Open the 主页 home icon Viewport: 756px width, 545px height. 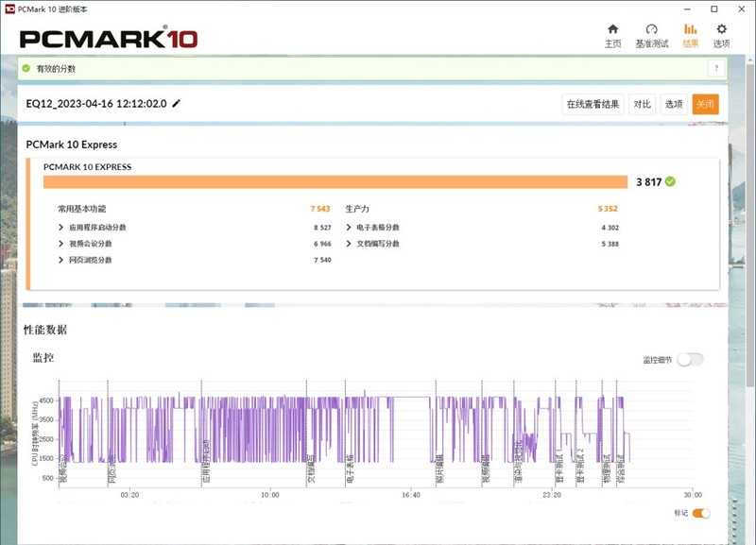click(612, 29)
